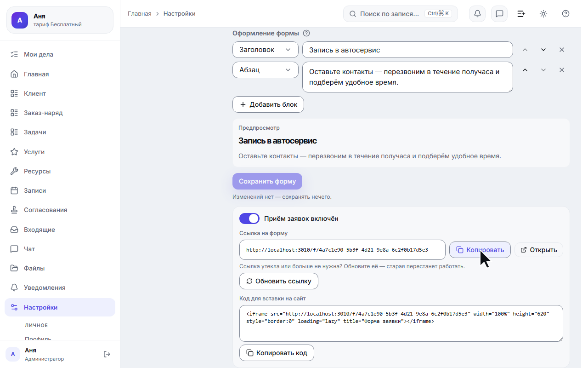Click the Предпросмотр label

coord(259,128)
